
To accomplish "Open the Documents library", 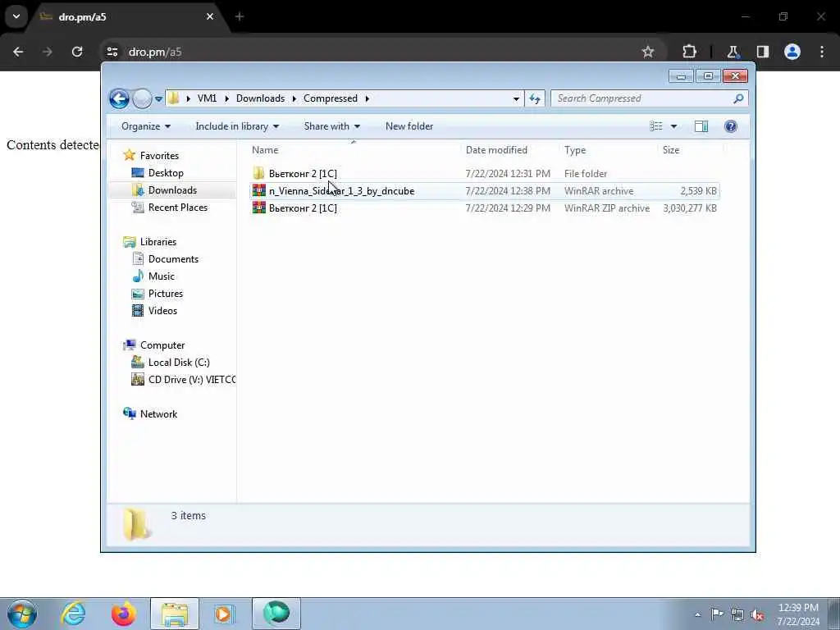I will point(173,258).
